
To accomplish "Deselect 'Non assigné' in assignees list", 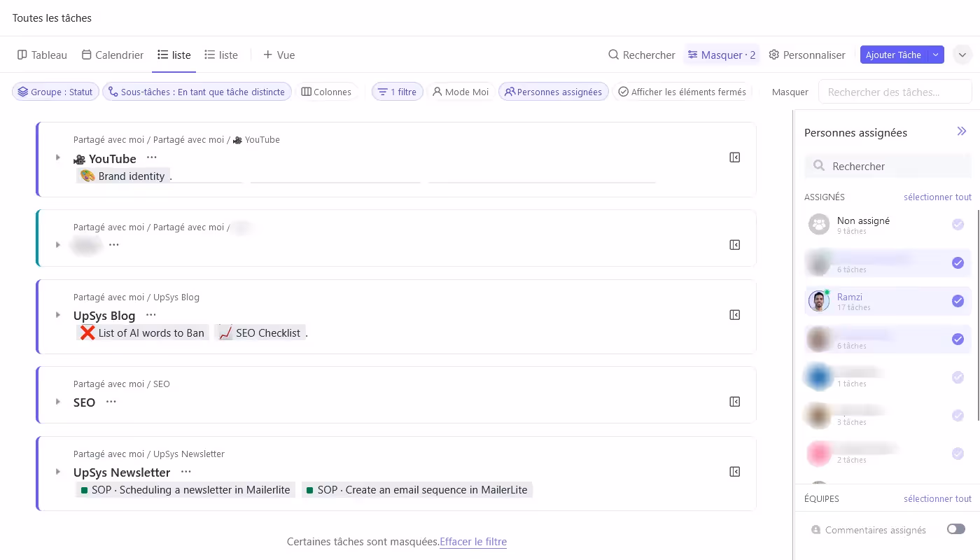I will (x=958, y=224).
